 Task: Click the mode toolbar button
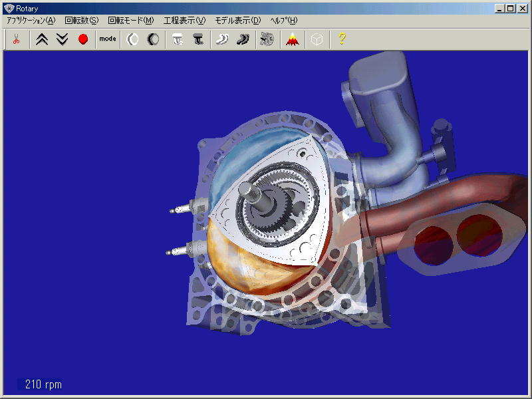tap(107, 39)
